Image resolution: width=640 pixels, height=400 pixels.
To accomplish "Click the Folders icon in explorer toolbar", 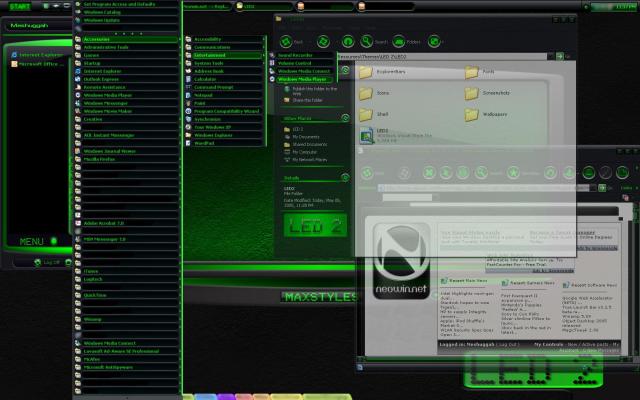I will point(399,41).
